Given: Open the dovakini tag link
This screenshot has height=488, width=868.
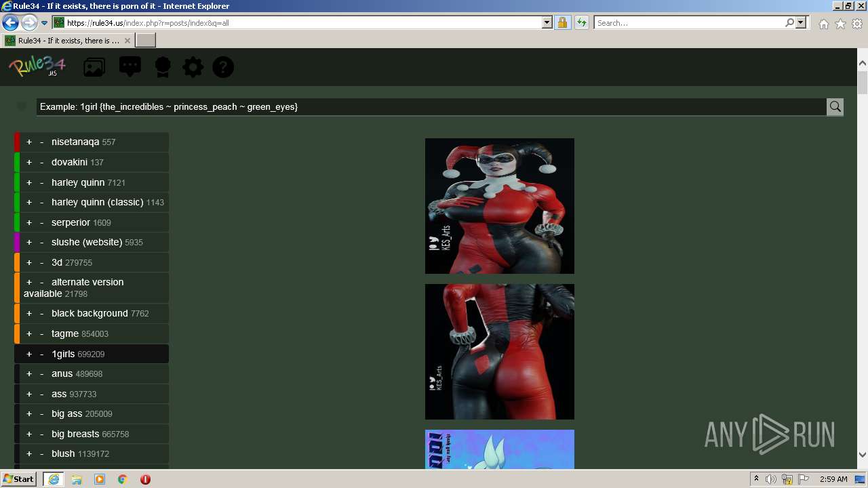Looking at the screenshot, I should (x=69, y=163).
